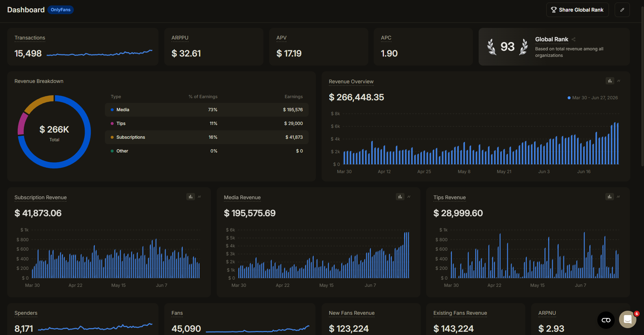The image size is (644, 335).
Task: Select the Other row in breakdown table
Action: coord(207,151)
